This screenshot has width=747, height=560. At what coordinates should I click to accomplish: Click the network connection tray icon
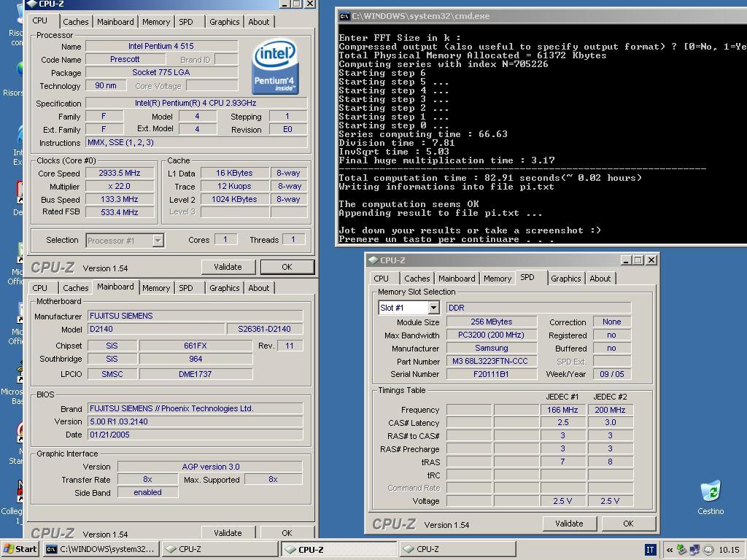coord(694,550)
